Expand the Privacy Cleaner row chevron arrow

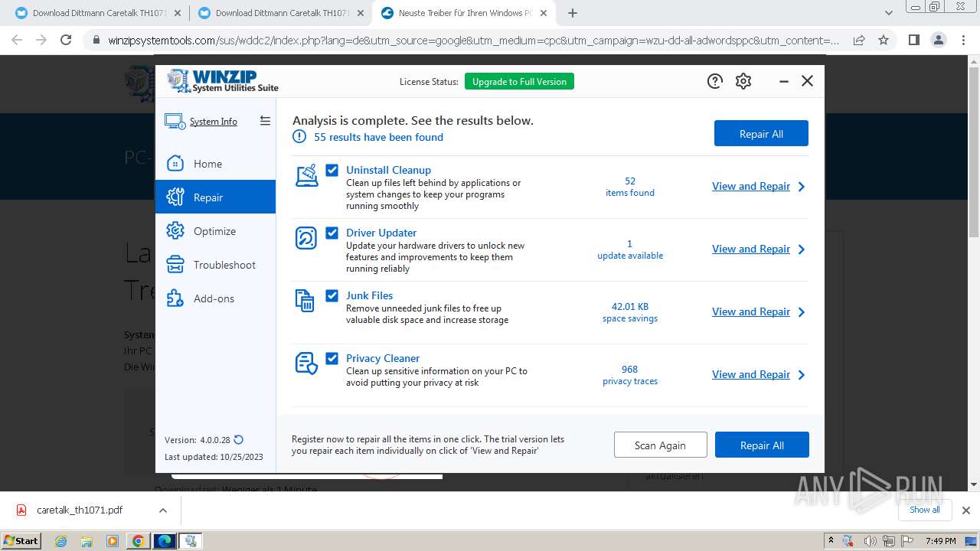[x=802, y=375]
